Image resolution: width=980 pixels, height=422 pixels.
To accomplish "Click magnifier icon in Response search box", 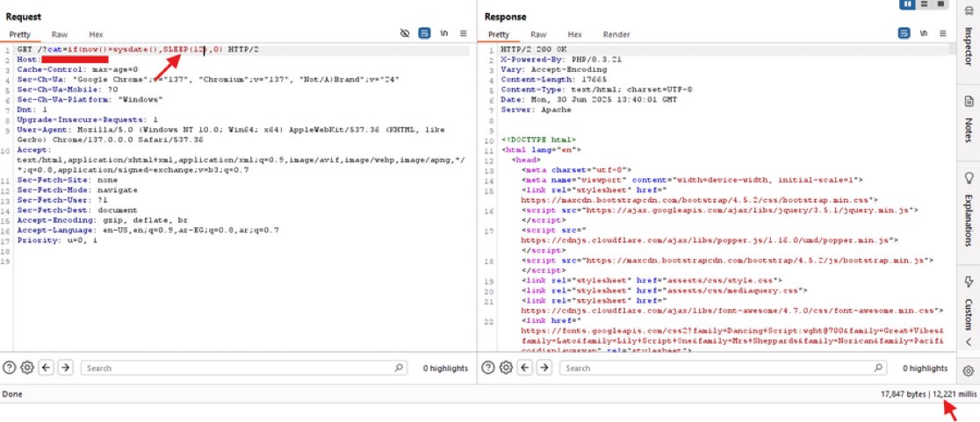I will coord(877,368).
